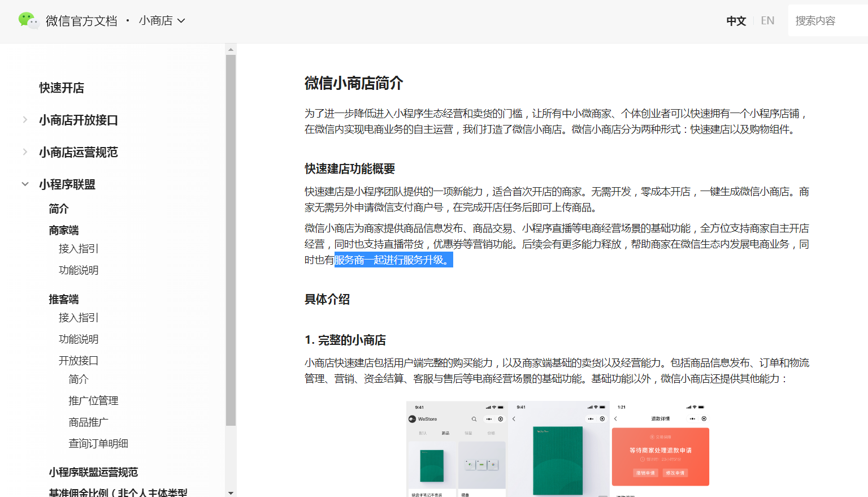Select the 推客端 sidebar heading
The image size is (868, 497).
pos(64,299)
